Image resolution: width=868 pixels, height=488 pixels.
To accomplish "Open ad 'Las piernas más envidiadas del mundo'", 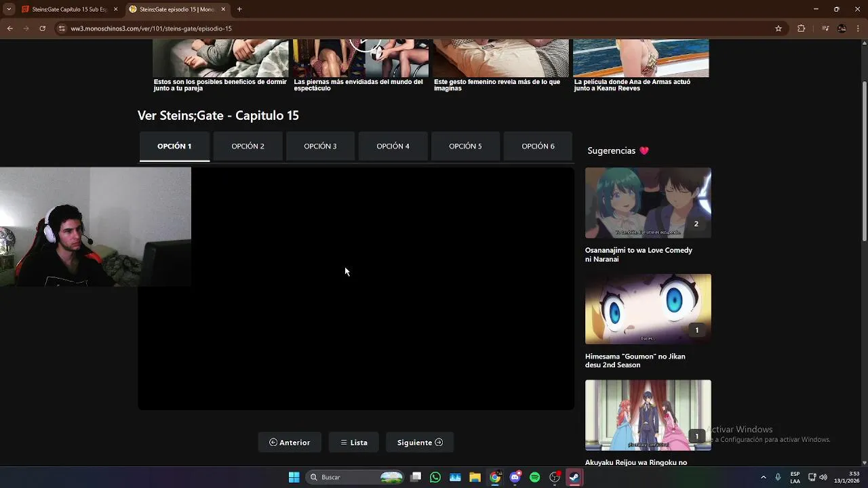I will tap(358, 85).
